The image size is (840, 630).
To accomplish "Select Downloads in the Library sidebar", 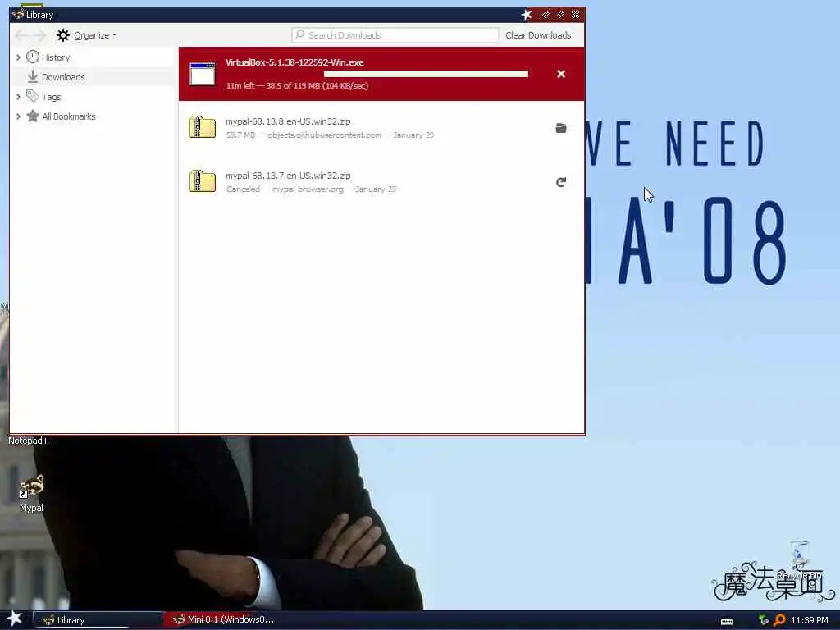I will (94, 76).
